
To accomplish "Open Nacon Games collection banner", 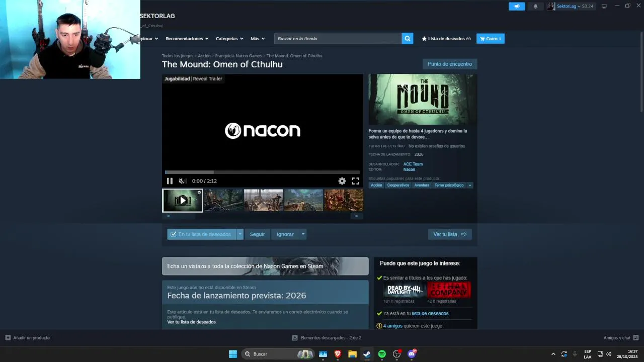I will click(x=265, y=266).
